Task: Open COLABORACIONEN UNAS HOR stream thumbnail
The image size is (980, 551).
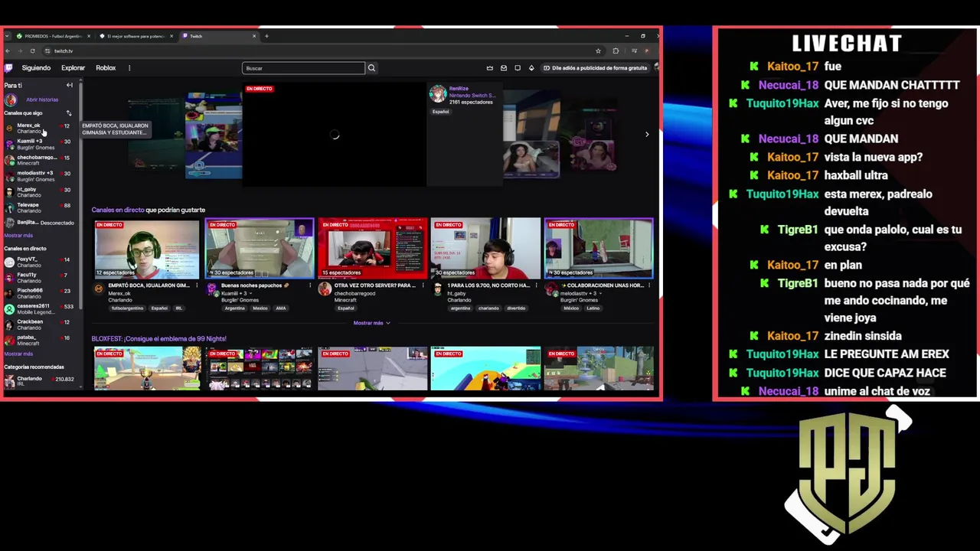Action: tap(599, 249)
